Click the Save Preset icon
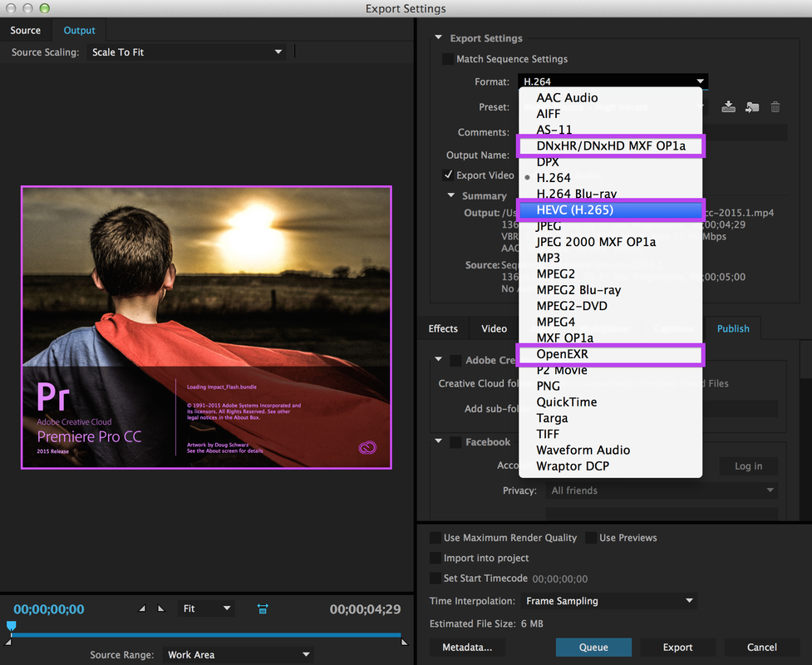812x665 pixels. 728,106
